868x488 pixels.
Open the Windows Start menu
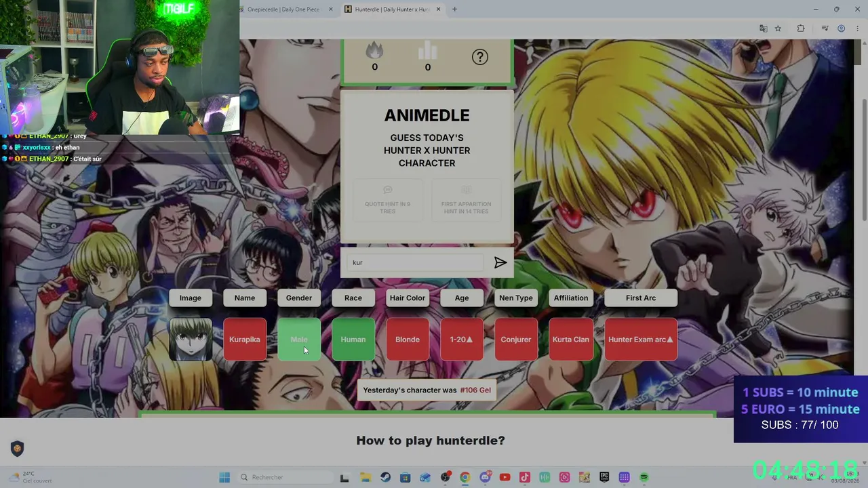pos(224,478)
